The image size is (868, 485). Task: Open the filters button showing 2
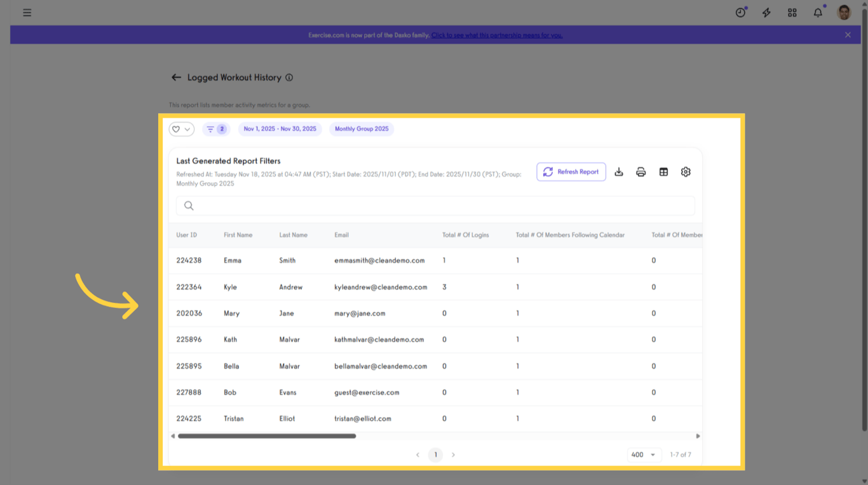(x=216, y=129)
